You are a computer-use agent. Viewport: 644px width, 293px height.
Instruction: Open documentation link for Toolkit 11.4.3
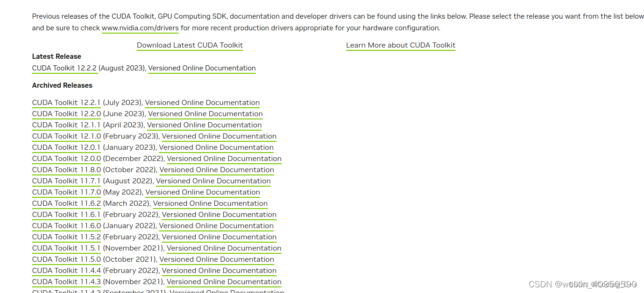(224, 282)
